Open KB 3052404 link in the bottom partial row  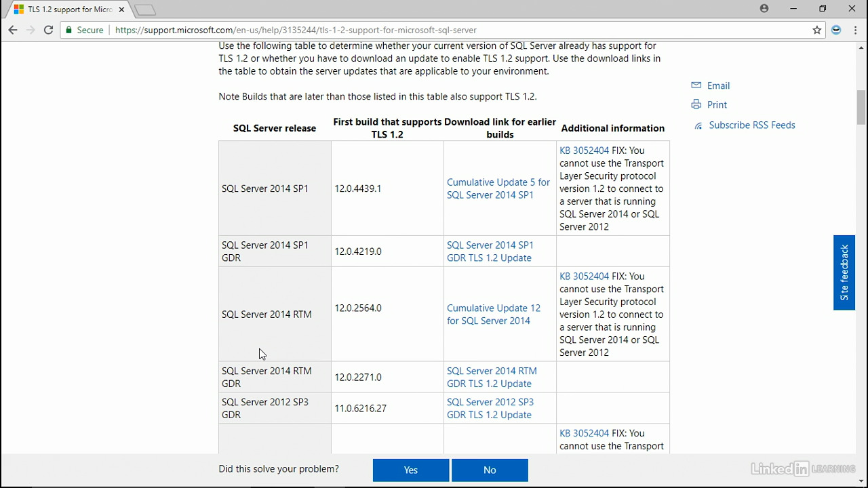(584, 433)
